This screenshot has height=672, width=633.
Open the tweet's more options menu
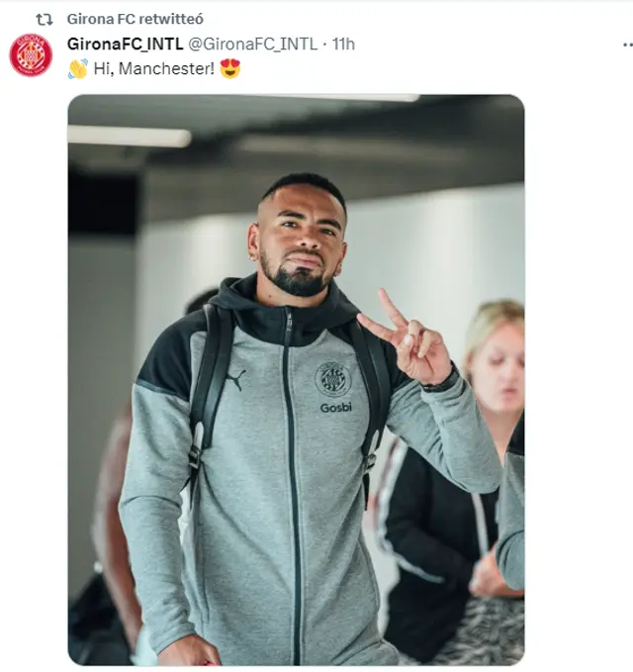(x=627, y=45)
